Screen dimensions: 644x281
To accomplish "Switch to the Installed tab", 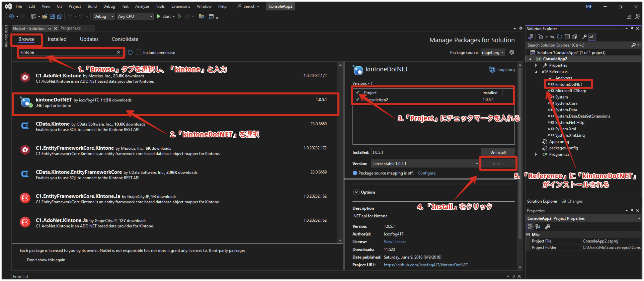I will click(x=57, y=39).
